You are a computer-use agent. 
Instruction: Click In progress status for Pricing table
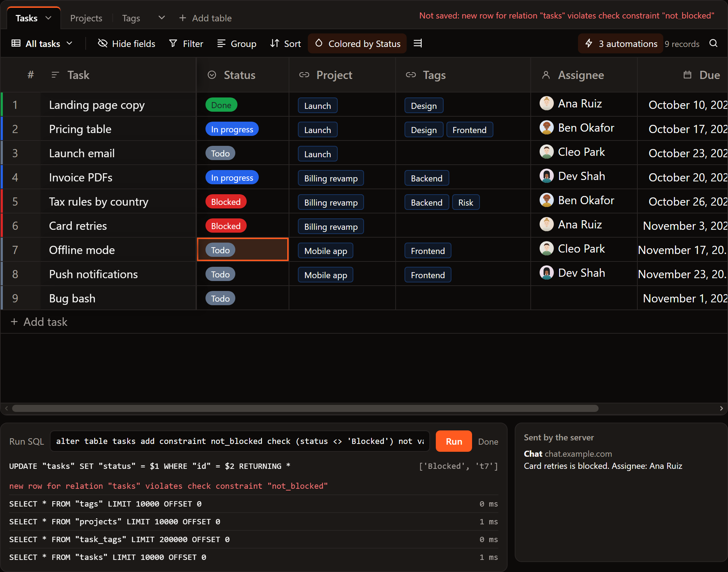point(232,129)
